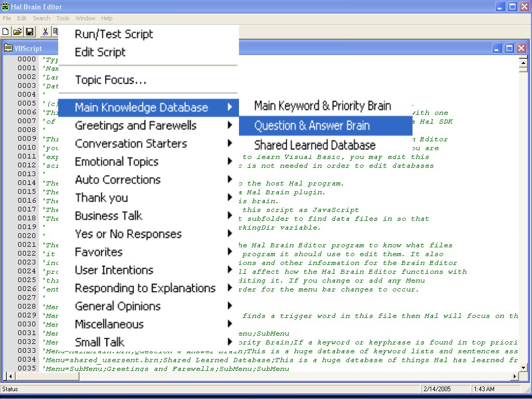Expand Greetings and Farewells submenu
Image resolution: width=532 pixels, height=399 pixels.
(148, 126)
